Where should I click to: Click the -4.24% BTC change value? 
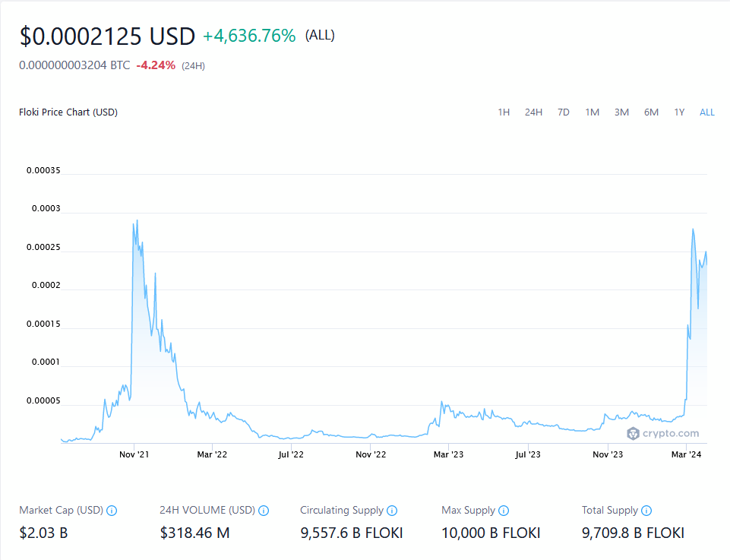click(x=156, y=65)
